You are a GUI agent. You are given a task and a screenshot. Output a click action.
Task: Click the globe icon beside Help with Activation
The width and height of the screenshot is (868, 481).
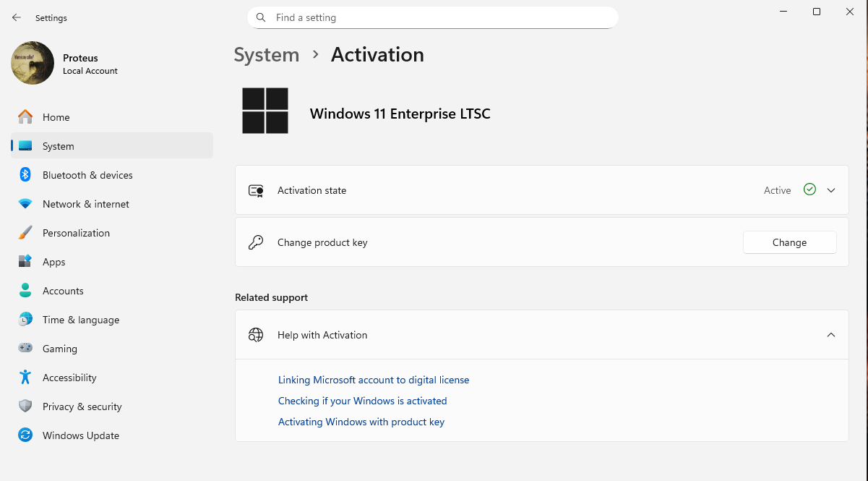256,335
